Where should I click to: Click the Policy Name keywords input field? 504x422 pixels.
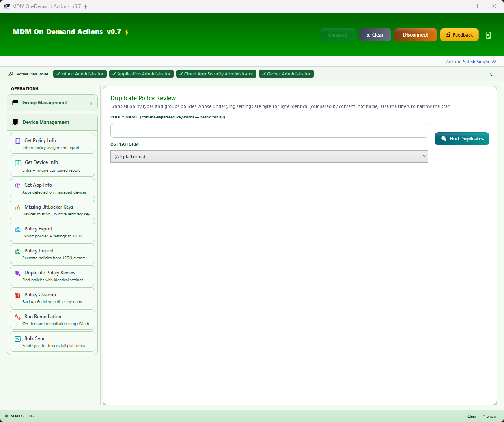tap(269, 130)
